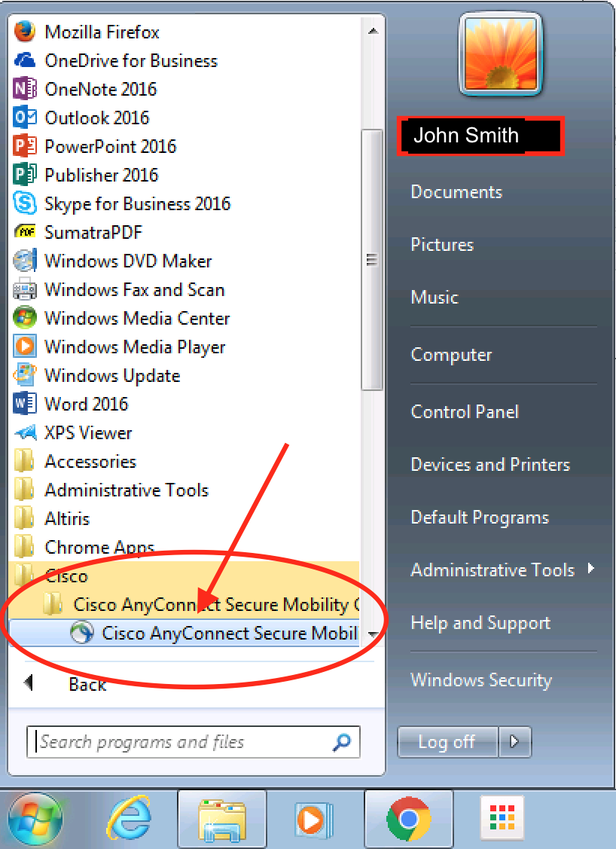Open the Music library link
616x849 pixels.
pyautogui.click(x=434, y=297)
